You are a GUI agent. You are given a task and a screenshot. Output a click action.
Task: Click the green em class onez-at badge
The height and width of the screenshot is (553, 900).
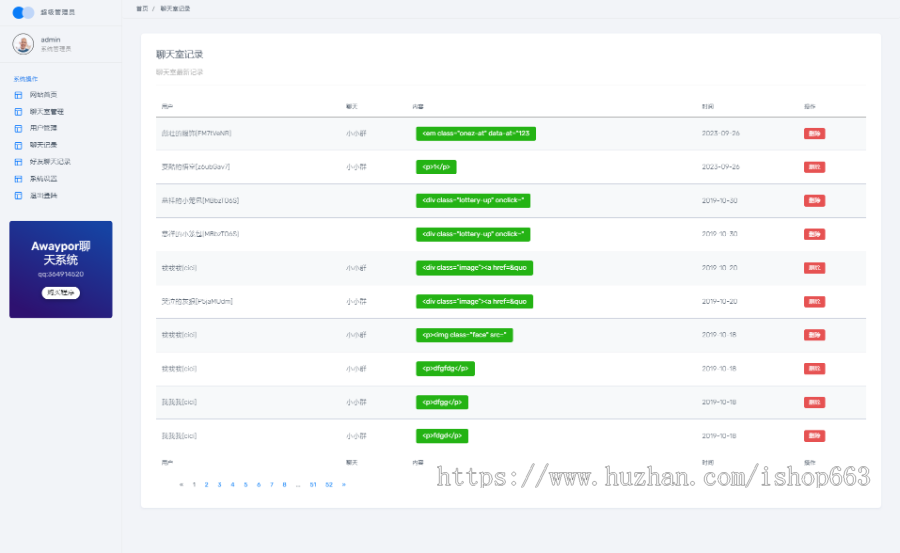click(476, 134)
